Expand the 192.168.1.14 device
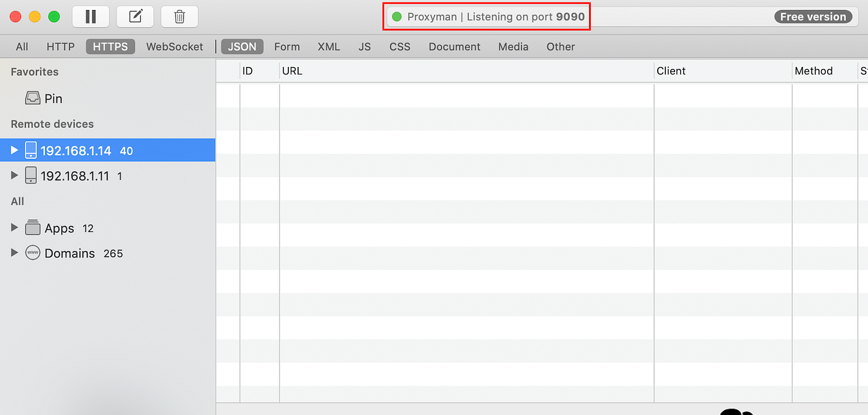Viewport: 868px width, 415px height. point(14,150)
